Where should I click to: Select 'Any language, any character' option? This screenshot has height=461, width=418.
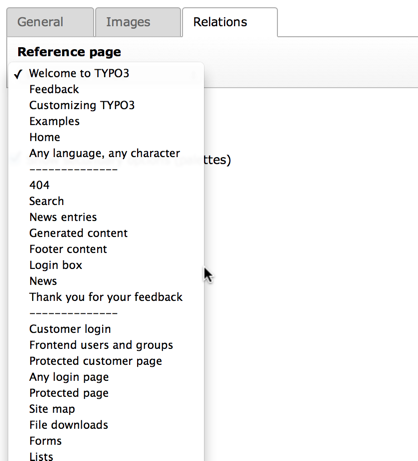coord(106,153)
